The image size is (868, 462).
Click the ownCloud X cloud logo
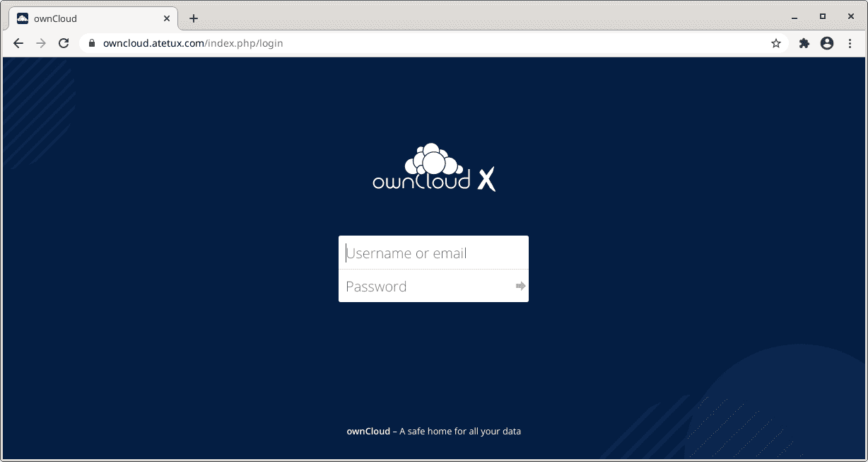point(433,164)
